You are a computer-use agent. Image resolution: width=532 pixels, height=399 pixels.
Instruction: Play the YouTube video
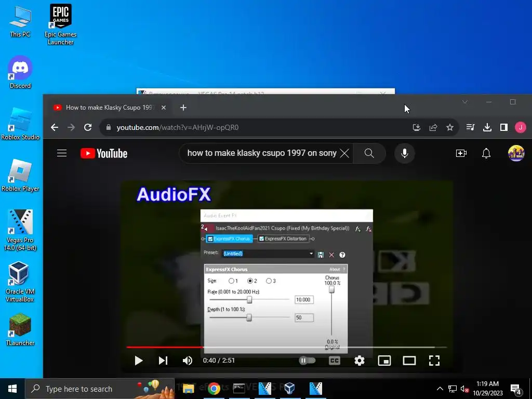pos(138,361)
